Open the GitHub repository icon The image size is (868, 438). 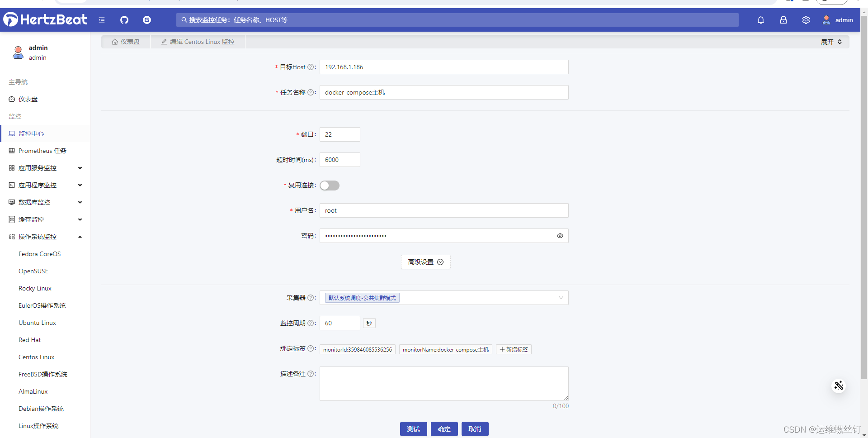[124, 20]
